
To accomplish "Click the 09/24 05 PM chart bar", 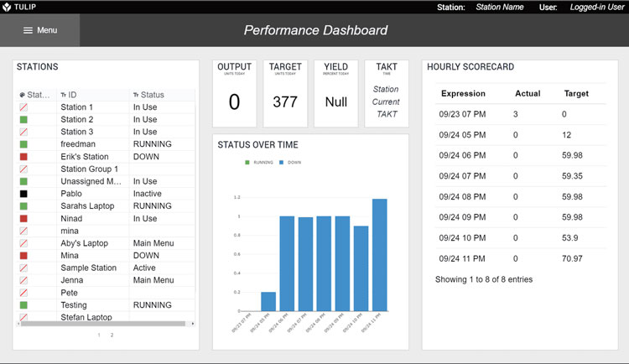I will click(x=268, y=301).
